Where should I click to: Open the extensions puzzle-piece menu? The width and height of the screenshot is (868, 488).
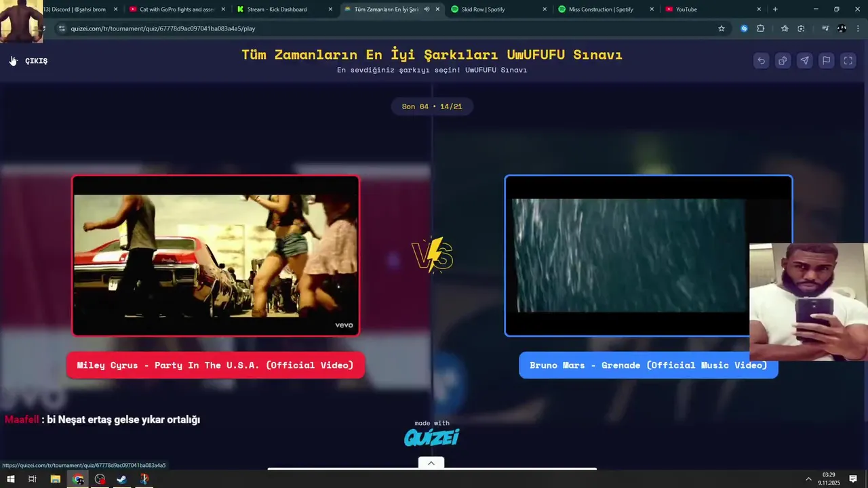point(760,28)
